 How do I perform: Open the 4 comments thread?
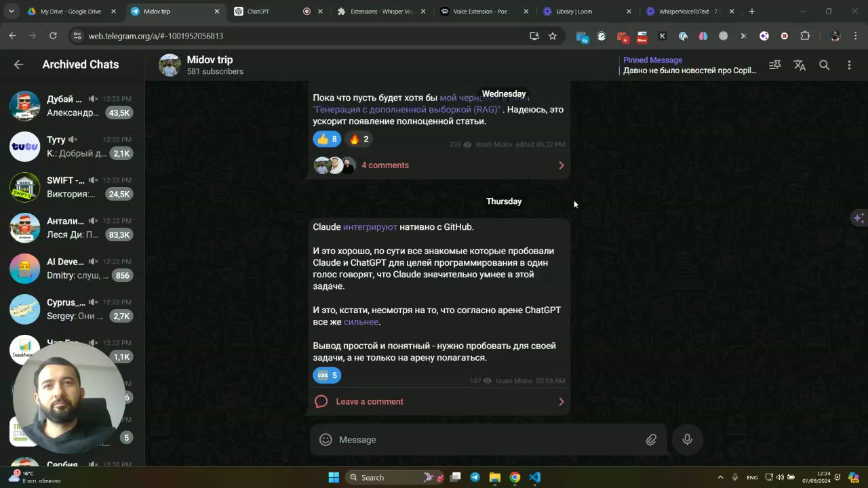click(384, 165)
